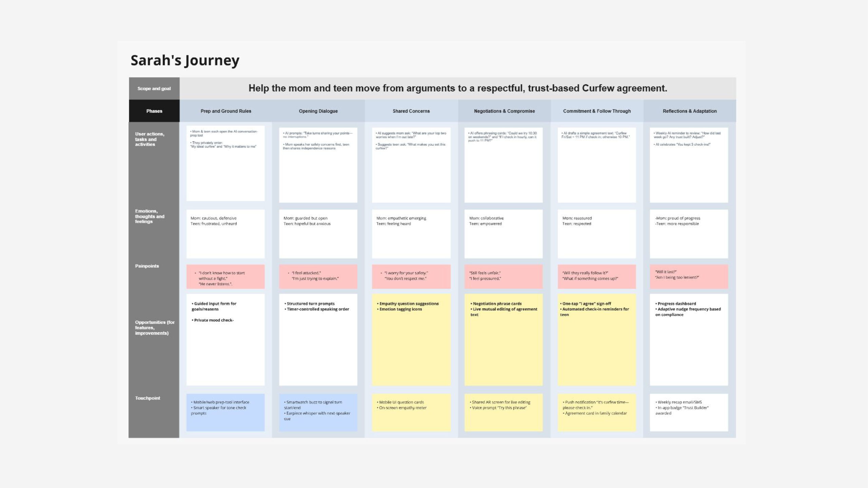Click the "Sarah's Journey" title
Viewport: 868px width, 488px height.
click(185, 60)
